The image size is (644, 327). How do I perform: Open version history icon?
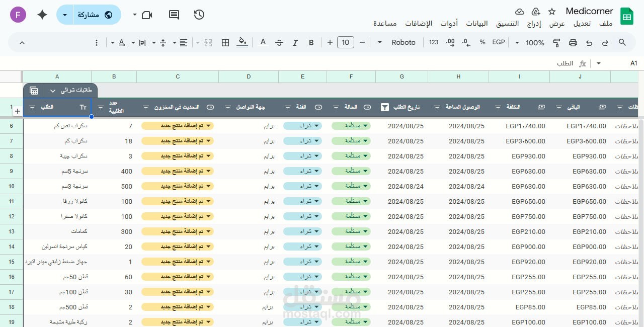[x=199, y=15]
